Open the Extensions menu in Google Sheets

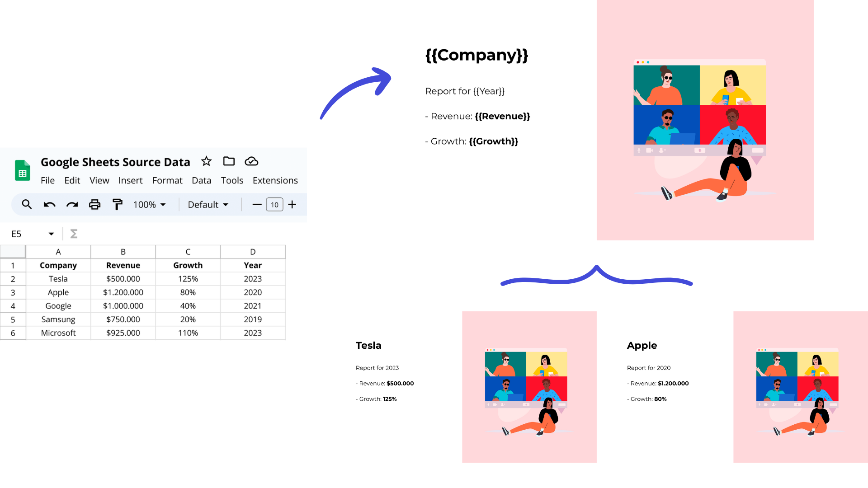(x=275, y=181)
